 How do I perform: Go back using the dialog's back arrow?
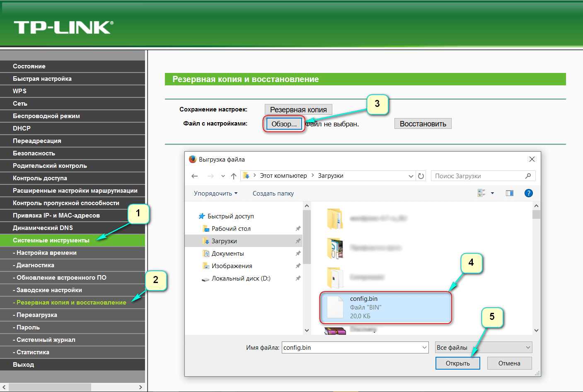pos(195,176)
